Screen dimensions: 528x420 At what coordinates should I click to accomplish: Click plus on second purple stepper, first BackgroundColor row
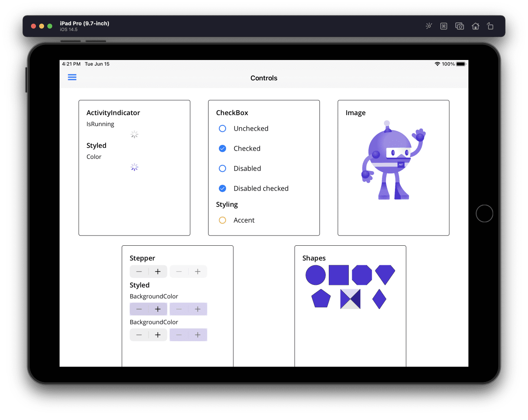tap(198, 309)
